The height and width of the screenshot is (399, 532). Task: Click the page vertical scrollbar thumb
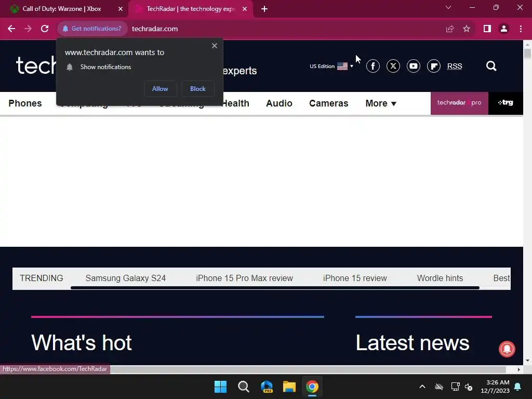click(x=528, y=54)
